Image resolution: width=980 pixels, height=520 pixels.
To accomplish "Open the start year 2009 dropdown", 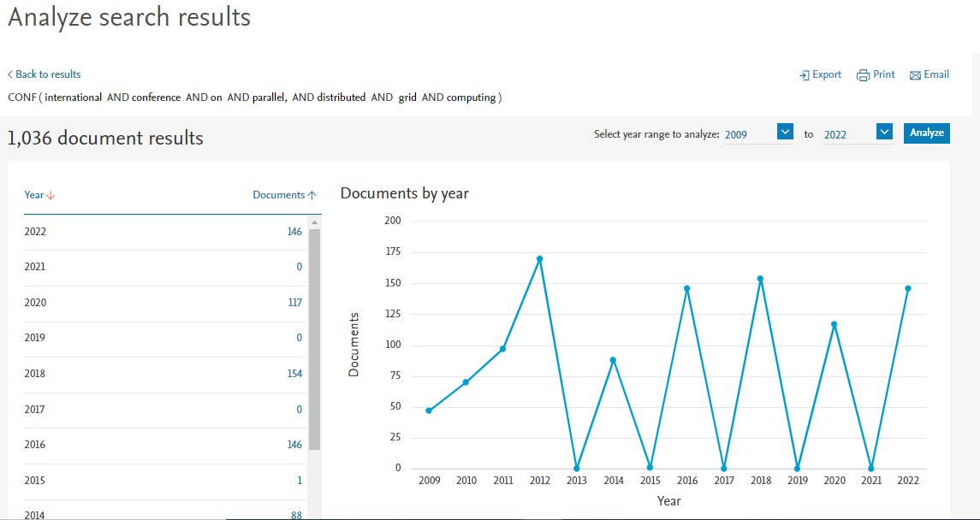I will pos(785,132).
